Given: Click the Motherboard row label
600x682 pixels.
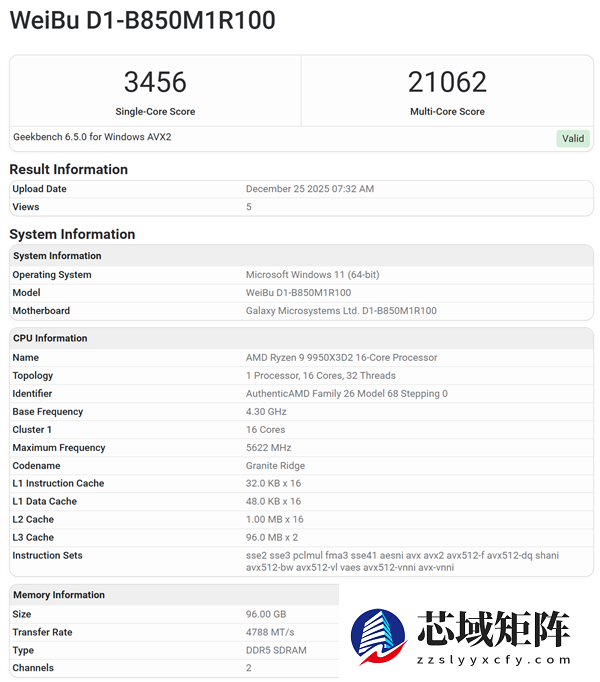Looking at the screenshot, I should click(x=41, y=311).
